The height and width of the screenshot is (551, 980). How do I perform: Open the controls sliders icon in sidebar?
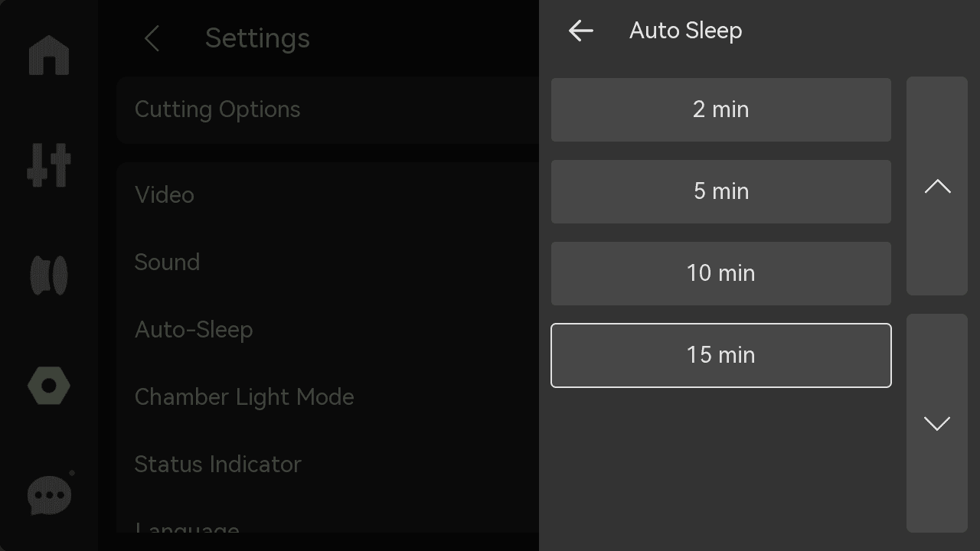pyautogui.click(x=49, y=165)
